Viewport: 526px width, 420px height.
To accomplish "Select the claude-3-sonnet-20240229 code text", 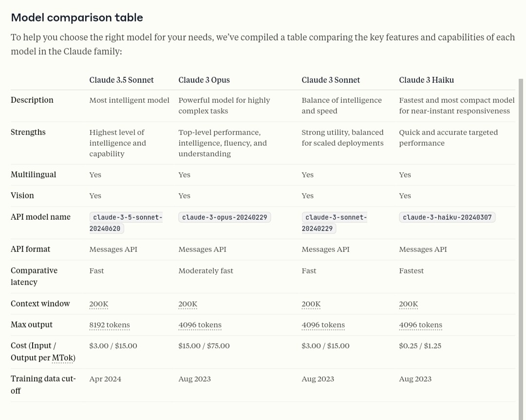I will (x=334, y=223).
